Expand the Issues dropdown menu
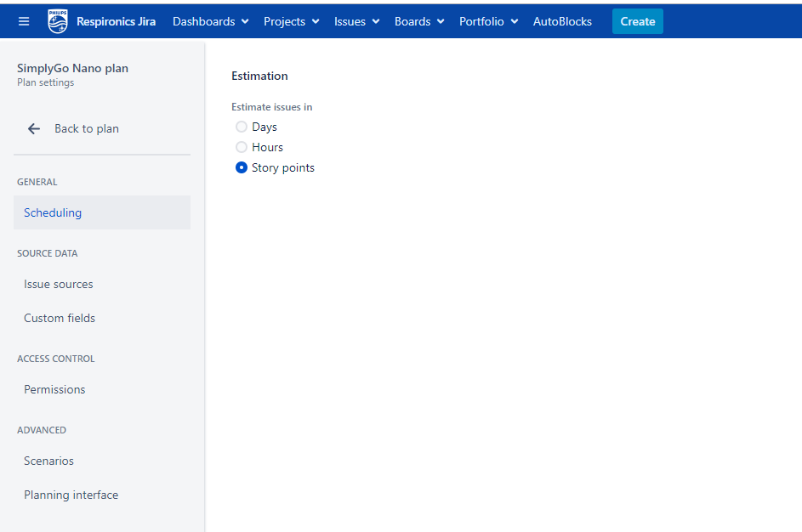The image size is (802, 532). pyautogui.click(x=357, y=21)
